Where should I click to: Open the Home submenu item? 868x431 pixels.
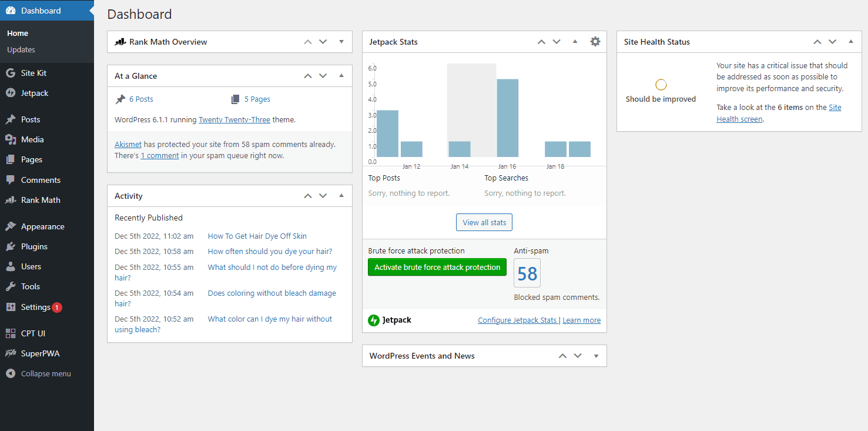tap(18, 34)
